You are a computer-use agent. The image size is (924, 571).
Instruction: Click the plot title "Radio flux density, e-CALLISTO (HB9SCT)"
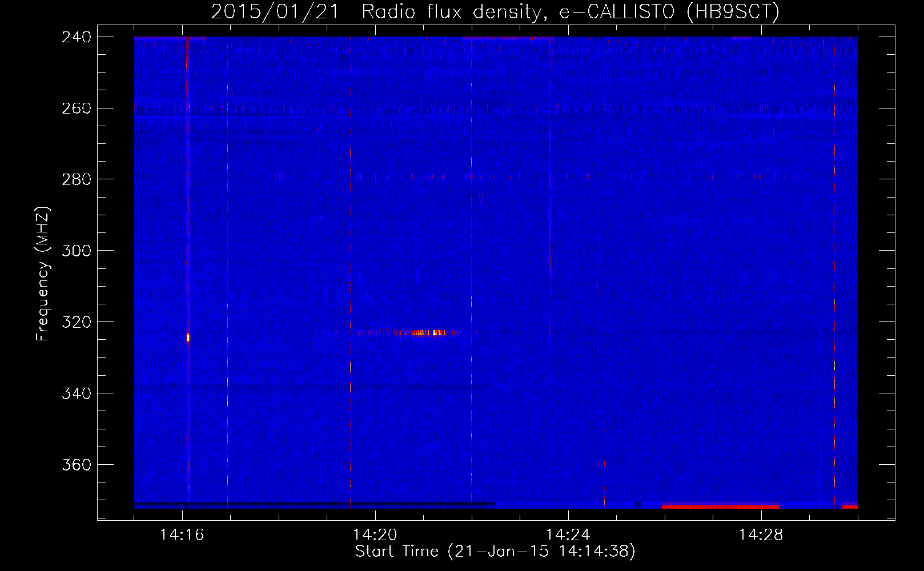point(571,11)
